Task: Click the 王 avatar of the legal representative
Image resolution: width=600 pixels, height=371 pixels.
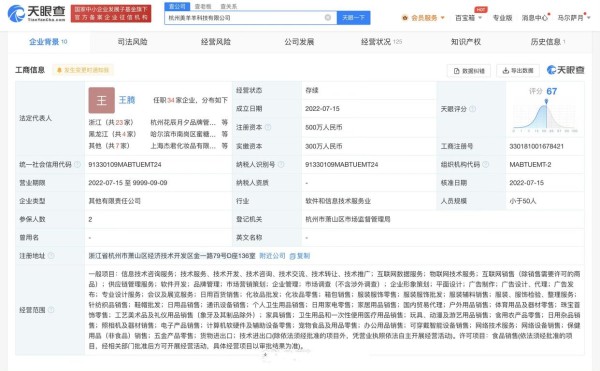Action: coord(101,100)
